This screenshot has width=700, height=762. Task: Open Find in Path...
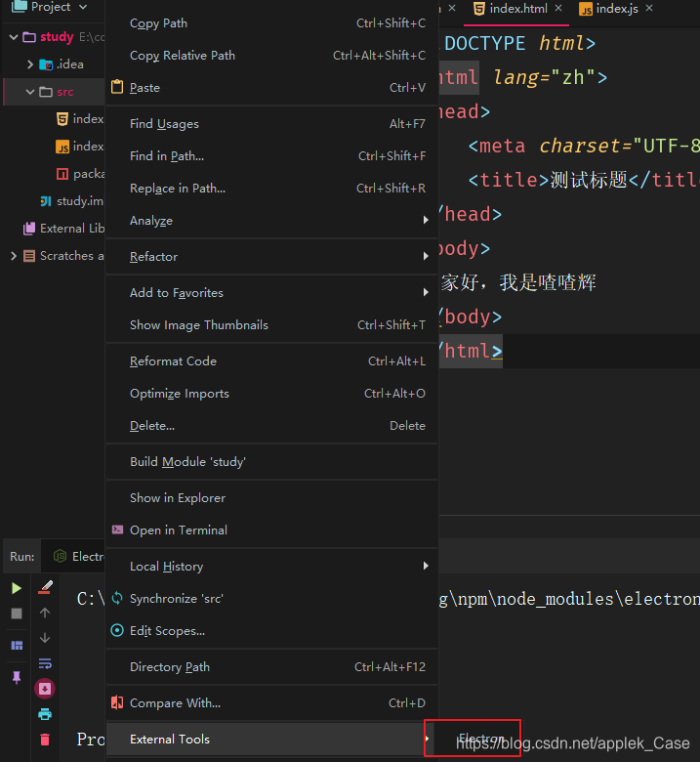pyautogui.click(x=272, y=156)
